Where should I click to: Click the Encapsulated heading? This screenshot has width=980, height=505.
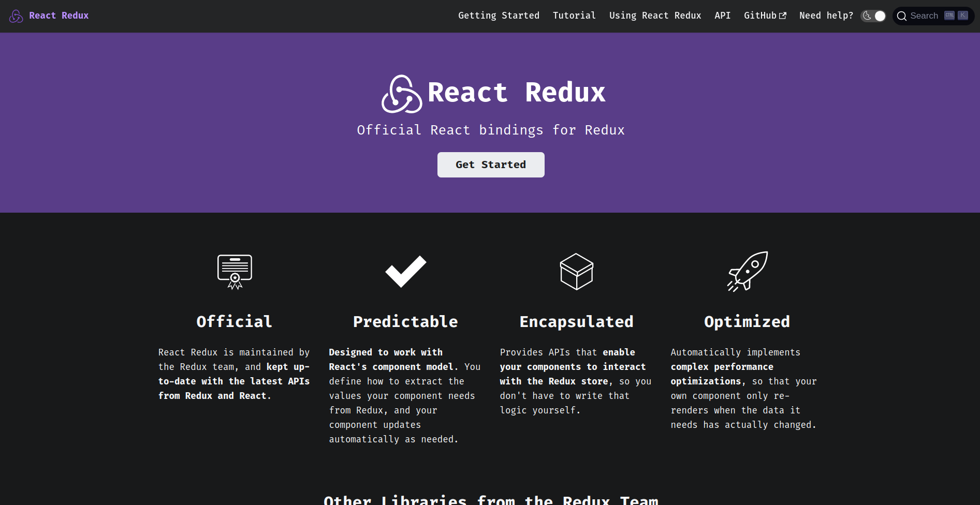click(x=576, y=322)
